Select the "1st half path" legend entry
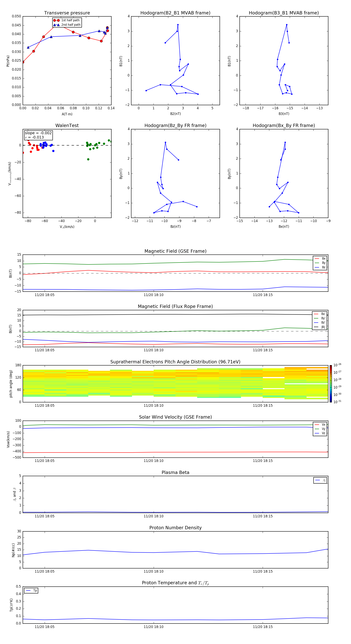This screenshot has height=644, width=351. pos(66,20)
